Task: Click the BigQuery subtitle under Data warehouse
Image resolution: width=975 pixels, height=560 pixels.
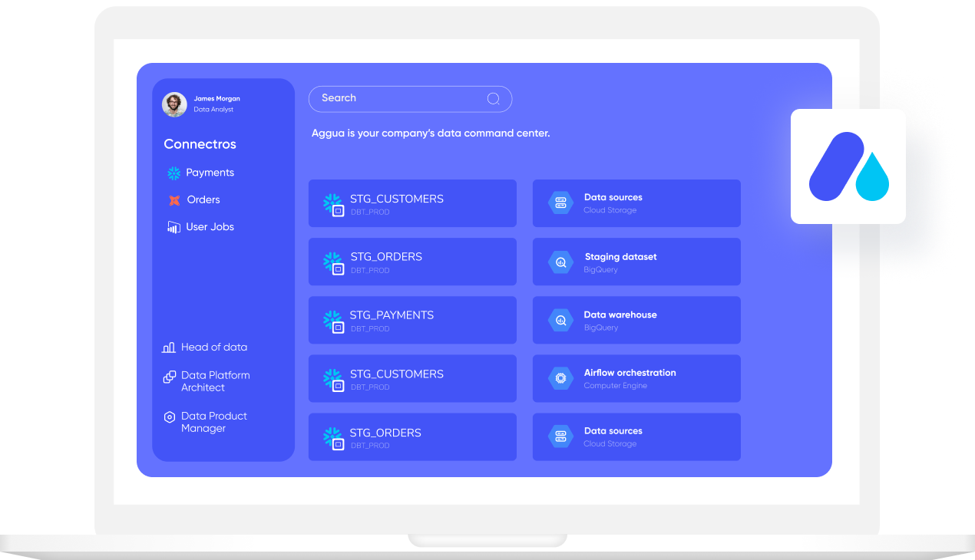Action: click(600, 328)
